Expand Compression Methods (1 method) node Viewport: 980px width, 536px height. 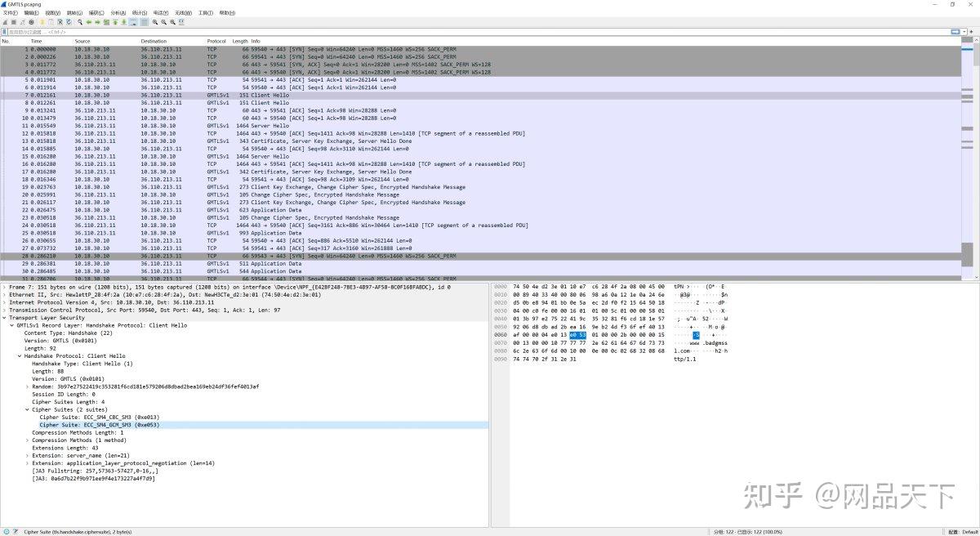(28, 440)
